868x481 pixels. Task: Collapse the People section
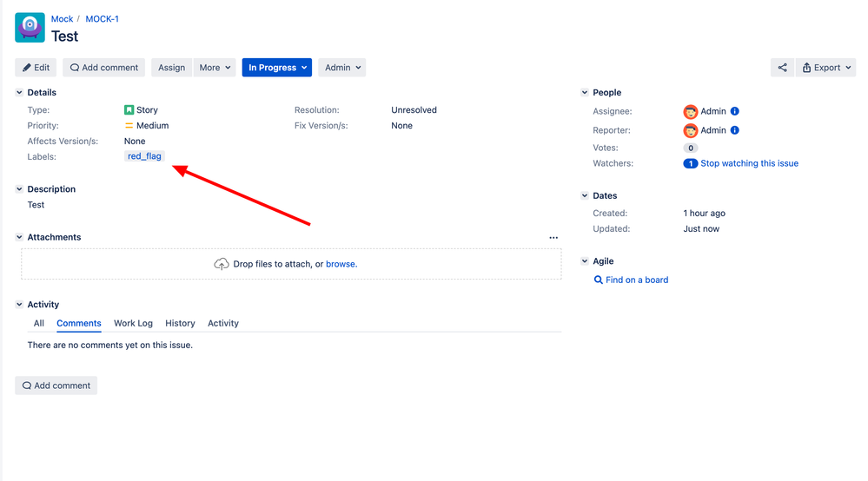click(585, 92)
